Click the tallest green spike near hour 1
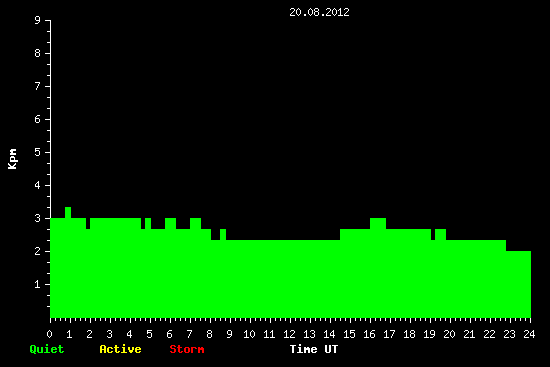Image resolution: width=550 pixels, height=367 pixels. 68,213
